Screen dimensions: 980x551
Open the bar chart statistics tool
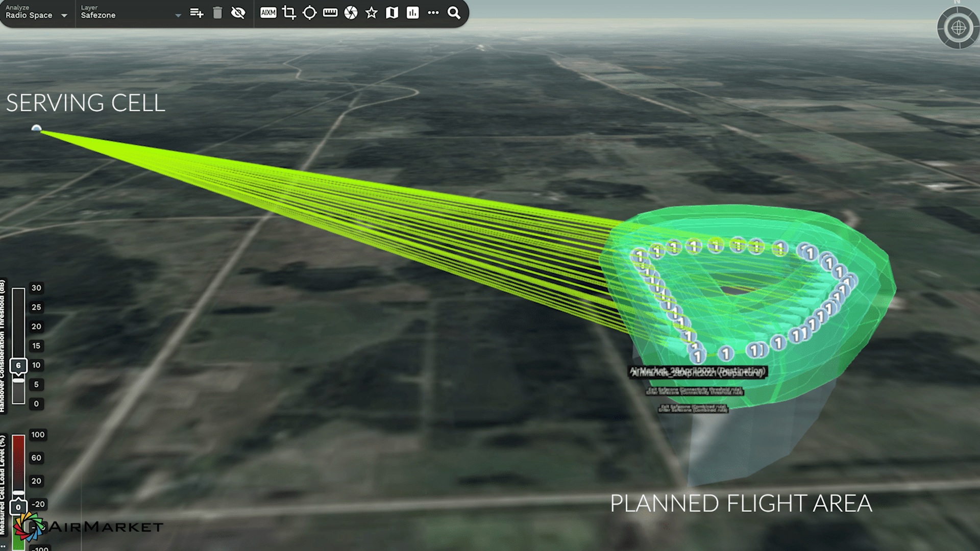point(412,13)
